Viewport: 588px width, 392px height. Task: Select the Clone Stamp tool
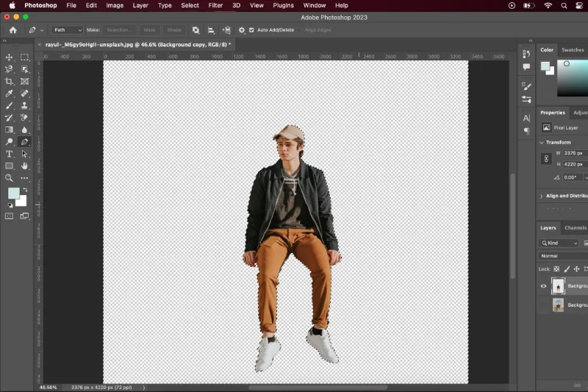click(24, 105)
